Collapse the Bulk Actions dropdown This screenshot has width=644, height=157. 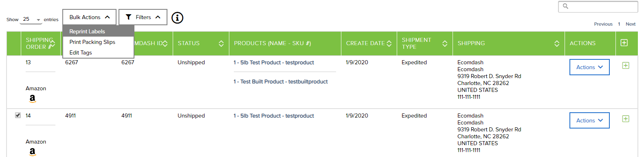tap(90, 17)
